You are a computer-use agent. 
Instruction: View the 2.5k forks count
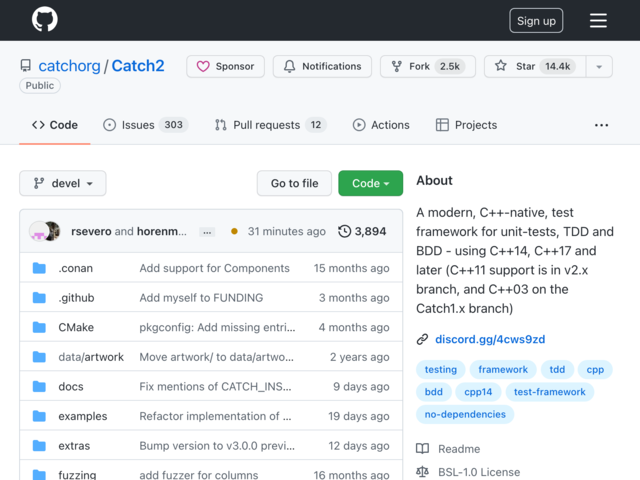click(x=450, y=66)
